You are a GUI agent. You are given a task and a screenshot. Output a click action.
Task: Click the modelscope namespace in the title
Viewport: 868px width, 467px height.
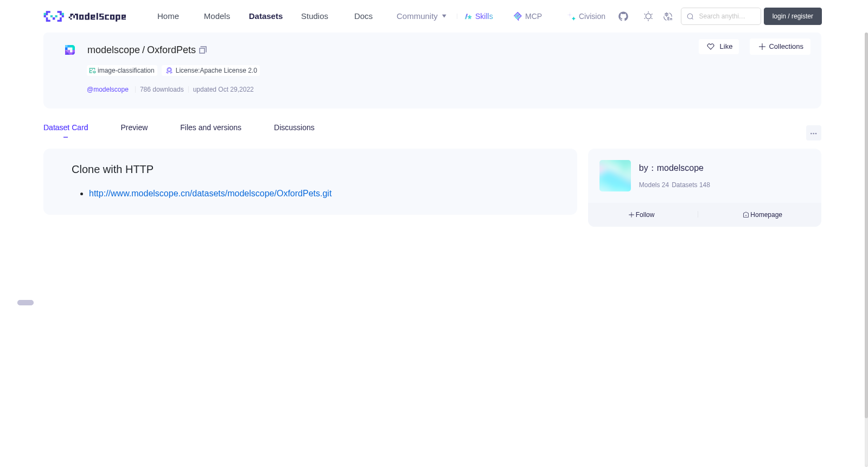pyautogui.click(x=113, y=50)
